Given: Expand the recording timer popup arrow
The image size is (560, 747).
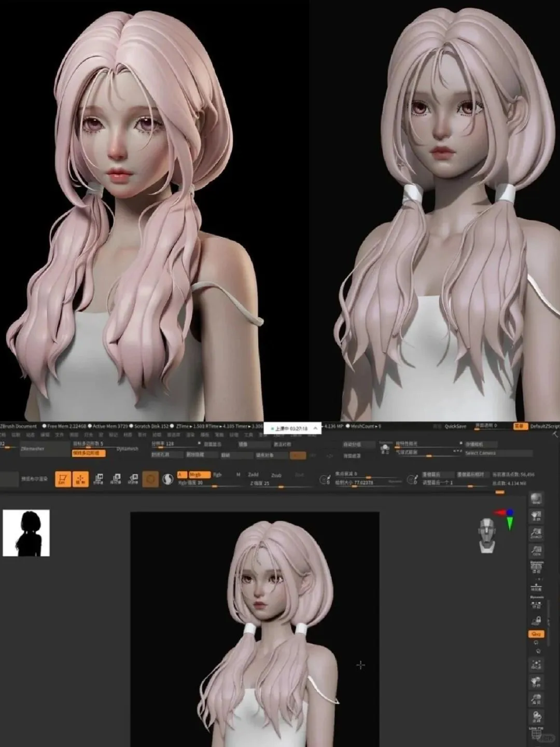Looking at the screenshot, I should click(x=315, y=428).
